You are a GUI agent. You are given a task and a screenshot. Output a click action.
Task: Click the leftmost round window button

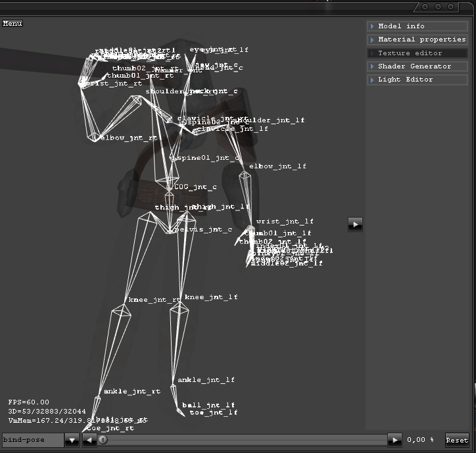click(425, 7)
